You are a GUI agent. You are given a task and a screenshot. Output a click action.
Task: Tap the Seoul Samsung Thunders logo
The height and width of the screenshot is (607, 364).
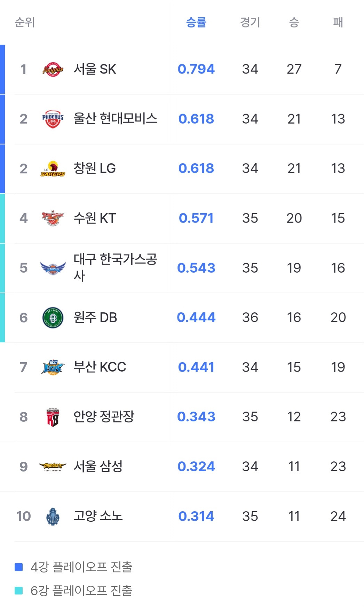(x=53, y=467)
